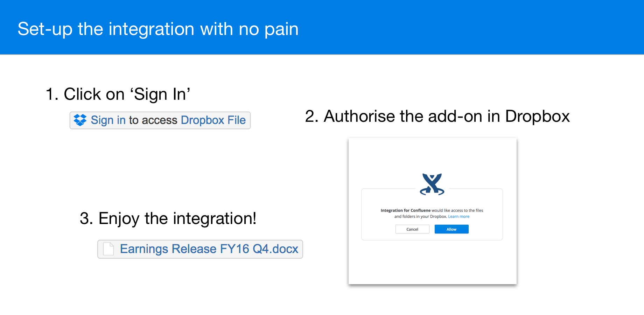
Task: Click the 'Enjoy the integration!' heading
Action: [x=168, y=218]
